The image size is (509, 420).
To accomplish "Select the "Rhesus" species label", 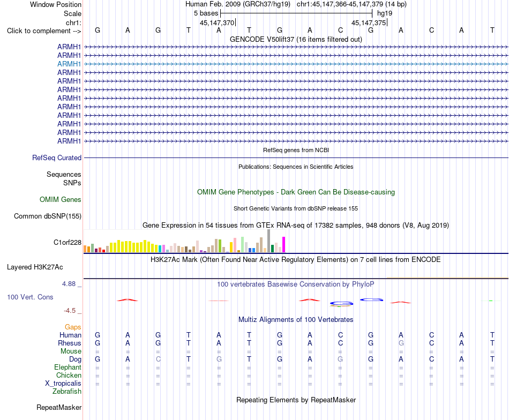I will (x=70, y=343).
